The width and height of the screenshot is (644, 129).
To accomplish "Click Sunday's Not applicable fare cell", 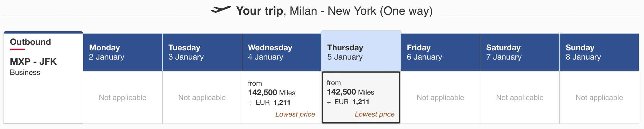I will [x=599, y=97].
